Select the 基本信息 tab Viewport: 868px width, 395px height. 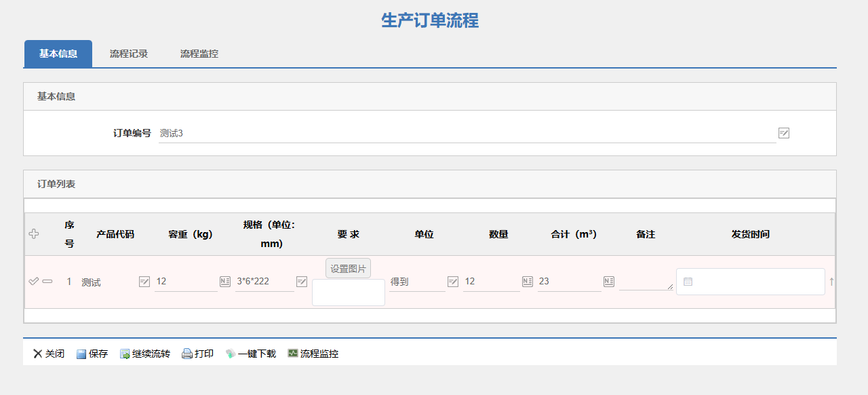[58, 54]
